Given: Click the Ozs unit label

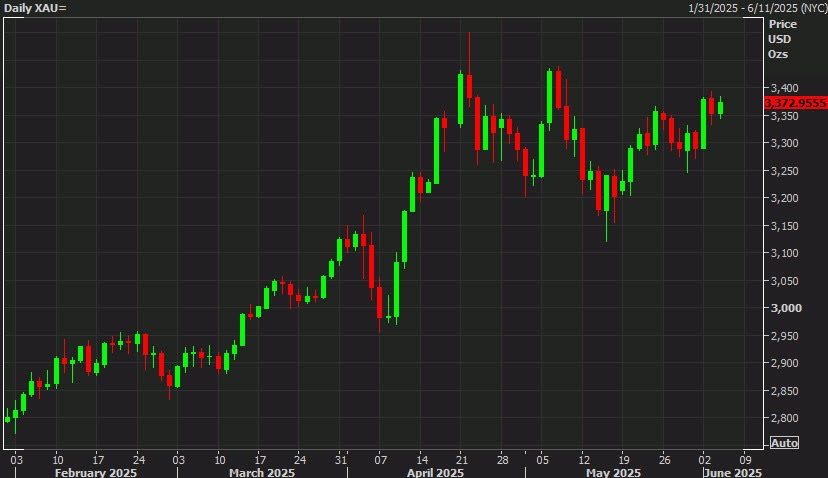Looking at the screenshot, I should (x=778, y=54).
